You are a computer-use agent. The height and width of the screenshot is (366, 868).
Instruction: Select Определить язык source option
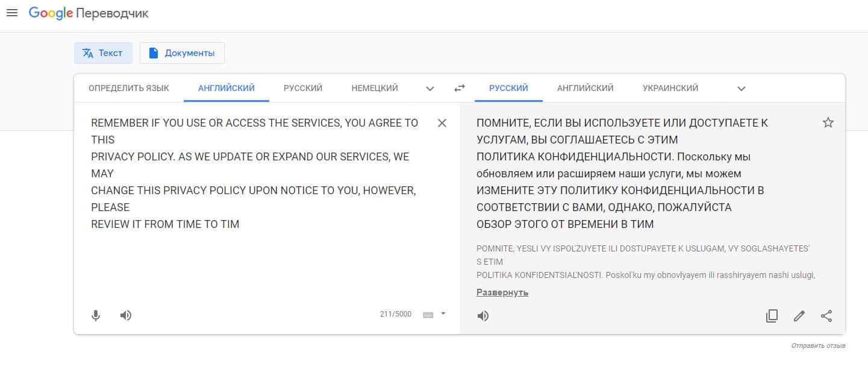[129, 88]
